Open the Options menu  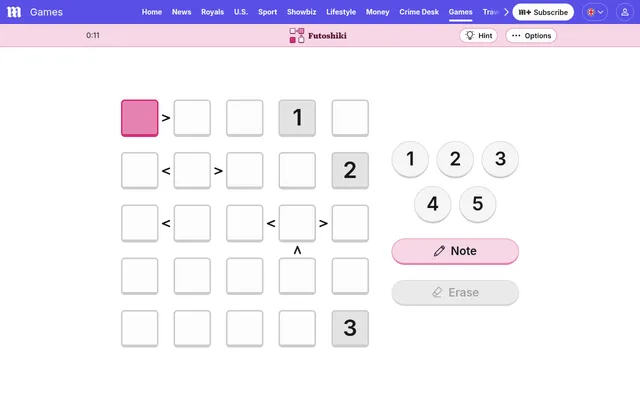point(531,36)
